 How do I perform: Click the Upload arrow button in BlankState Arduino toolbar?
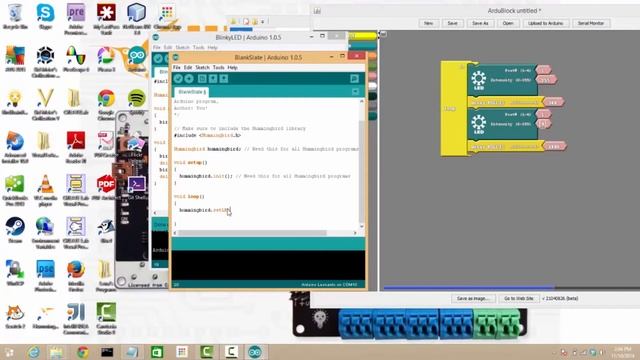pyautogui.click(x=189, y=79)
